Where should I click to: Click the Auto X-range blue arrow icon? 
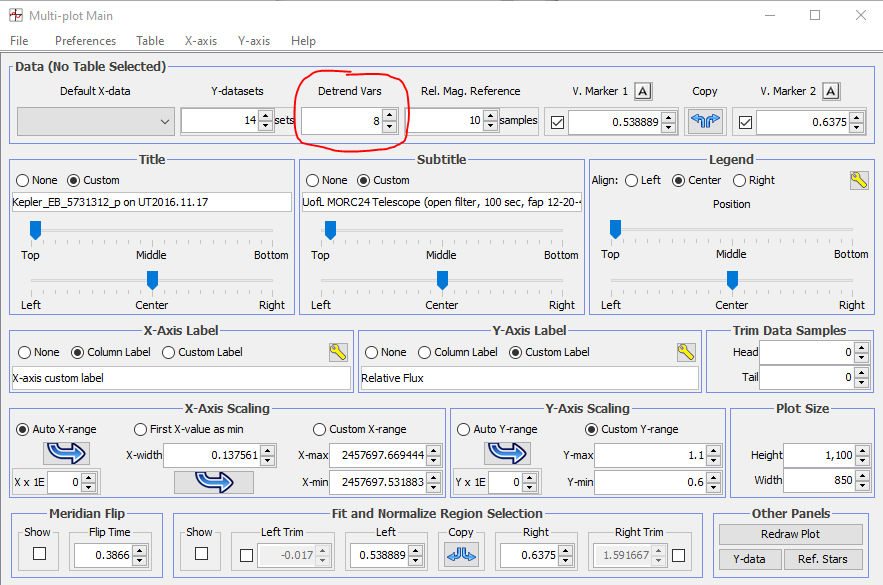[67, 453]
